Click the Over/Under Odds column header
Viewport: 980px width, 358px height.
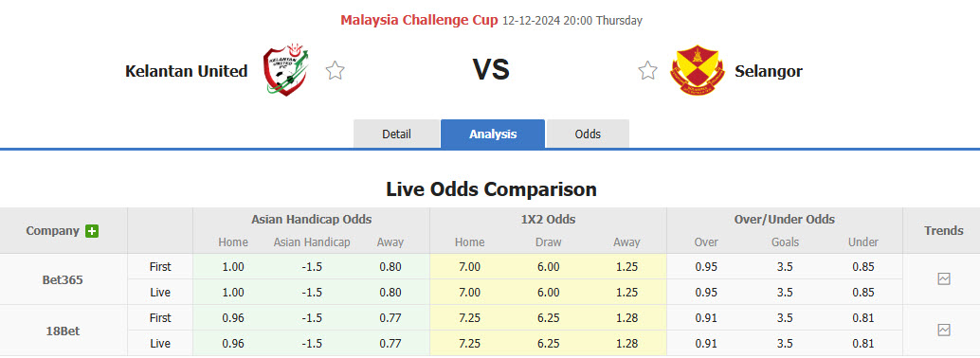[785, 220]
